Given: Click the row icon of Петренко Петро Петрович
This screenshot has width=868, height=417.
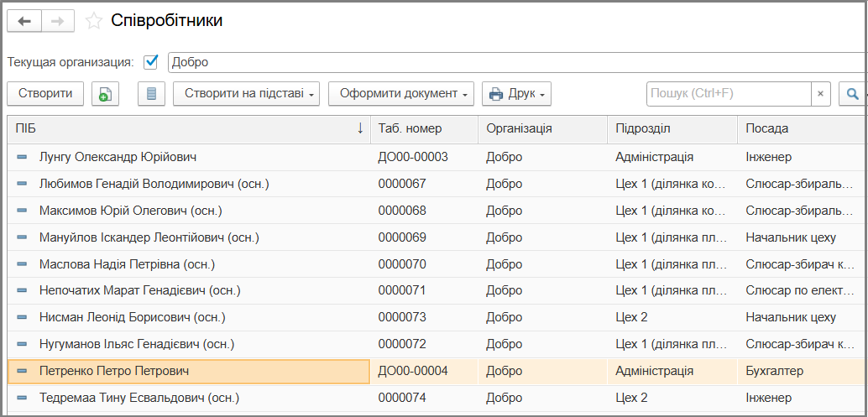Looking at the screenshot, I should pos(22,371).
